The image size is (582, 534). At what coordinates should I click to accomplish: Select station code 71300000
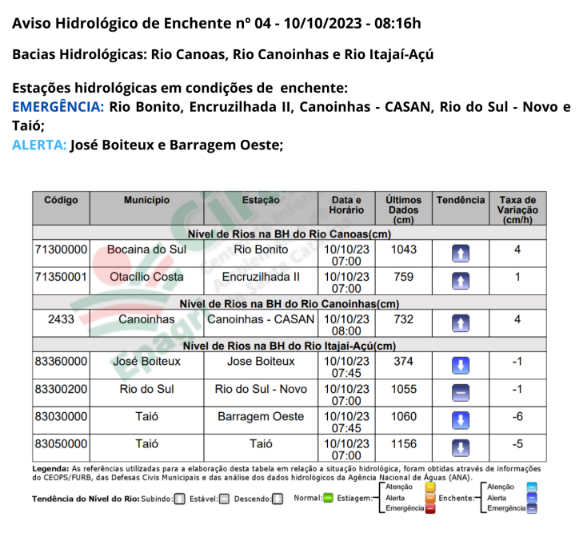pyautogui.click(x=61, y=250)
